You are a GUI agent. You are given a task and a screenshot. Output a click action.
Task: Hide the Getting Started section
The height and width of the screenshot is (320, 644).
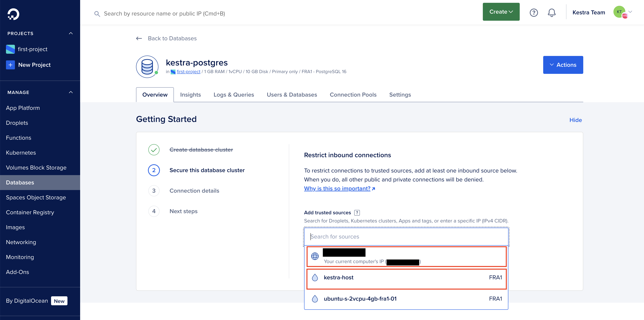[x=575, y=120]
